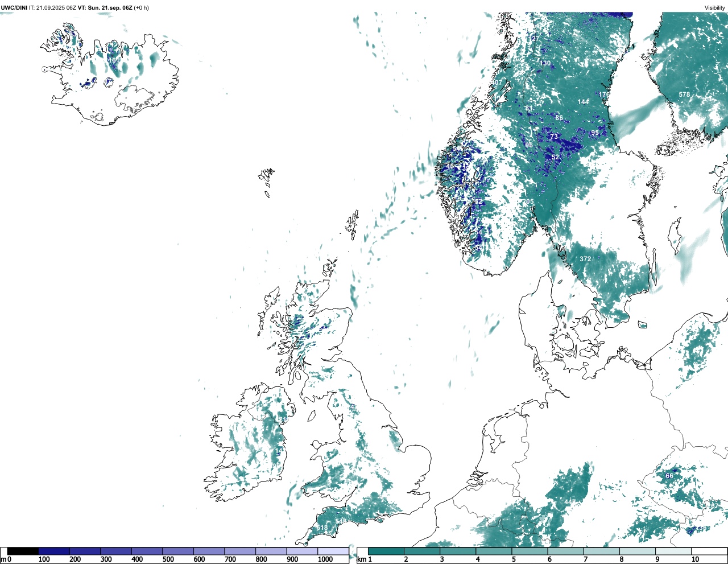Select the dark blue 100–200 m swatch

coord(54,551)
